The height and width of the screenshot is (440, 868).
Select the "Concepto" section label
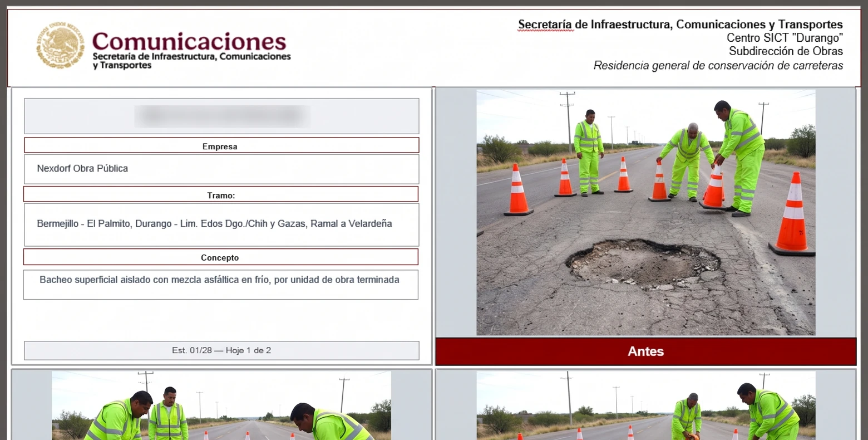pos(220,257)
